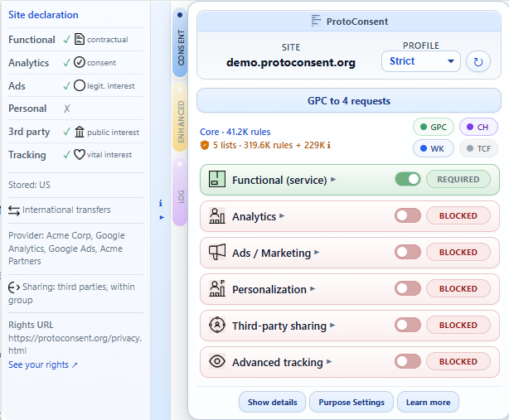Screen dimensions: 509x420
Task: Click the CH status pill
Action: coord(478,127)
